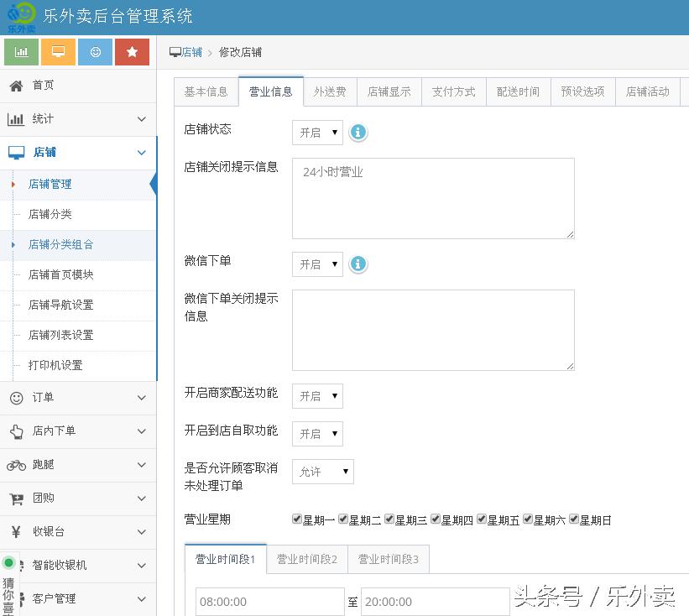The width and height of the screenshot is (689, 616).
Task: Open the 是否允许顾客取消 允许 dropdown
Action: [x=322, y=472]
